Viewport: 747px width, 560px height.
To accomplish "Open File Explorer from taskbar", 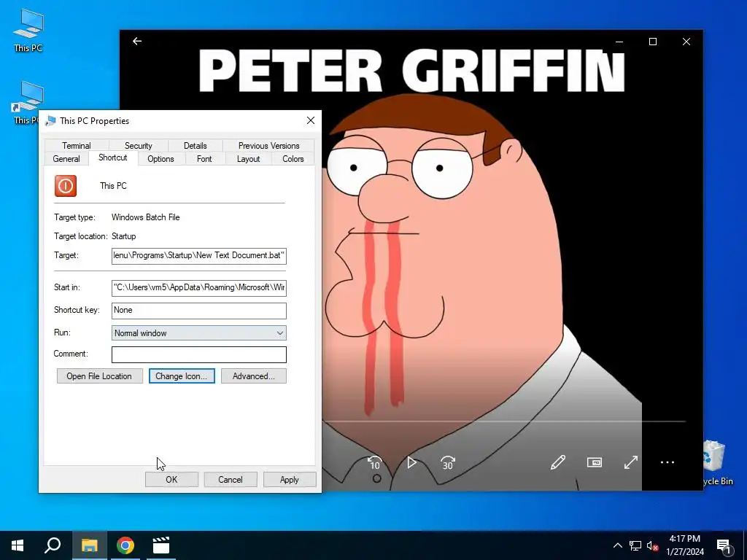I will pos(89,545).
